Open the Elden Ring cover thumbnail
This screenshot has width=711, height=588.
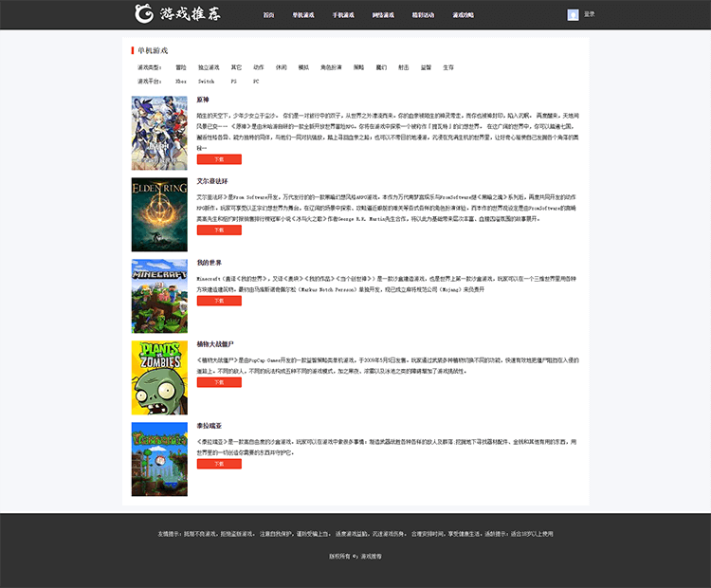159,214
